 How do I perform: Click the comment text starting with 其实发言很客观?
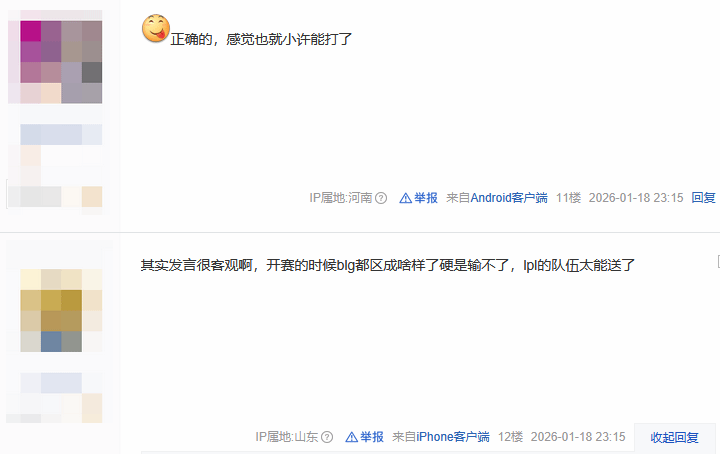[x=388, y=265]
